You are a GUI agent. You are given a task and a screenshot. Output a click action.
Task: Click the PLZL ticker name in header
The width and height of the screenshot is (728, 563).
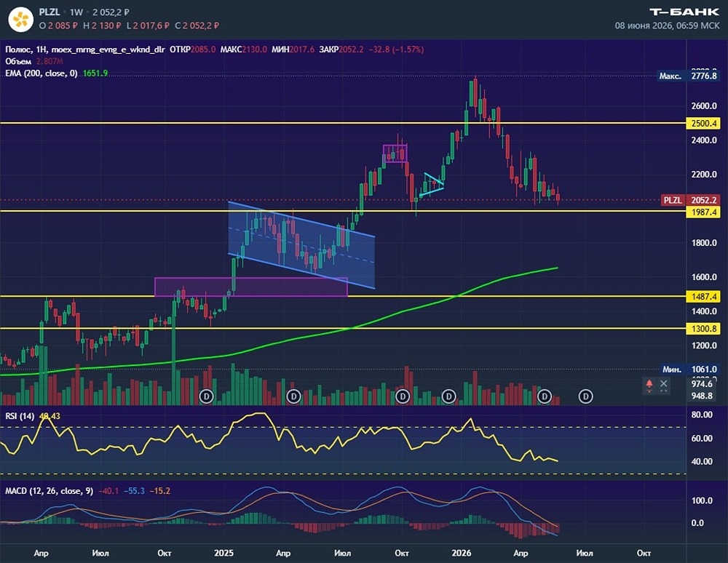tap(50, 12)
